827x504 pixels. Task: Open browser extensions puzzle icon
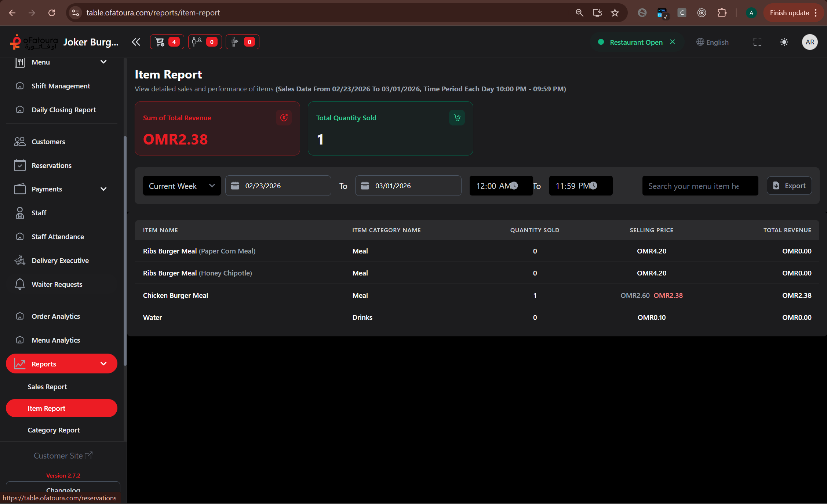point(722,13)
